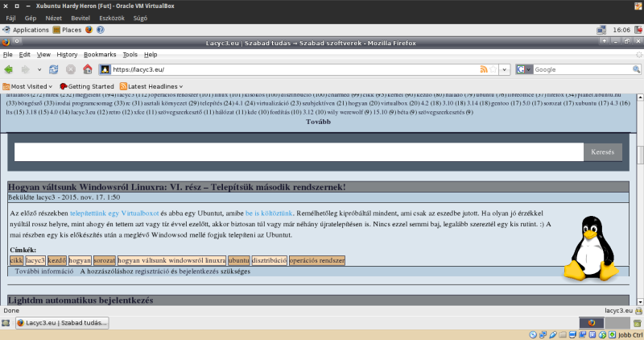
Task: Switch to the Lacyc3.eu taskbar window button
Action: point(63,323)
